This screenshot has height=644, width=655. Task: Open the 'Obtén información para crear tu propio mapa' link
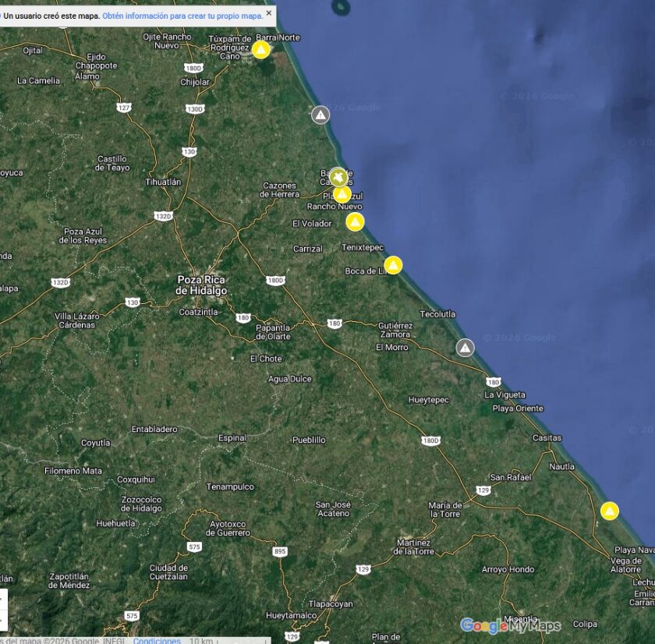tap(182, 16)
